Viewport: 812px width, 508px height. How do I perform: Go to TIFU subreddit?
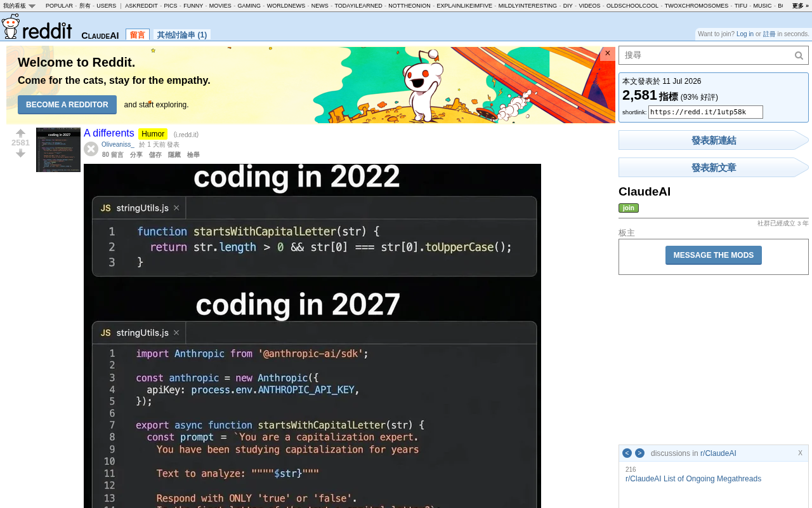coord(741,6)
